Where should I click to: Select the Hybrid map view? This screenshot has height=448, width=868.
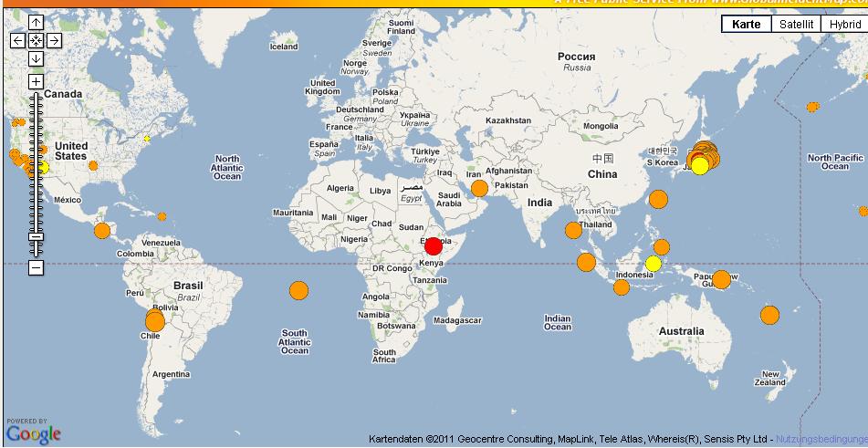pos(844,25)
